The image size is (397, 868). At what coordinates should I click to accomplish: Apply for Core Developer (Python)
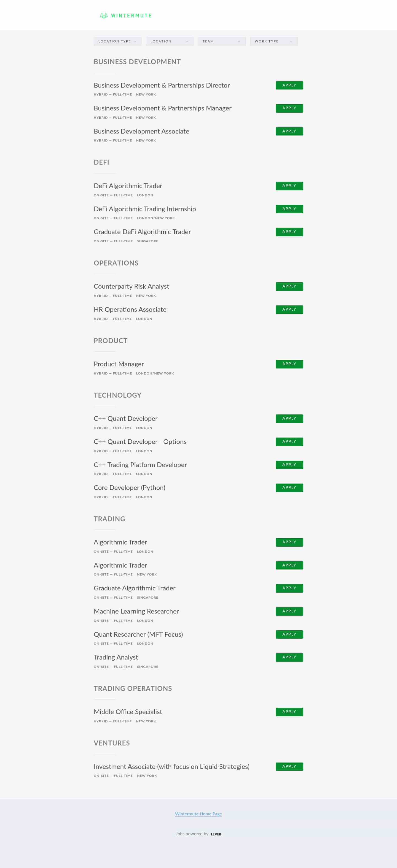pos(289,488)
